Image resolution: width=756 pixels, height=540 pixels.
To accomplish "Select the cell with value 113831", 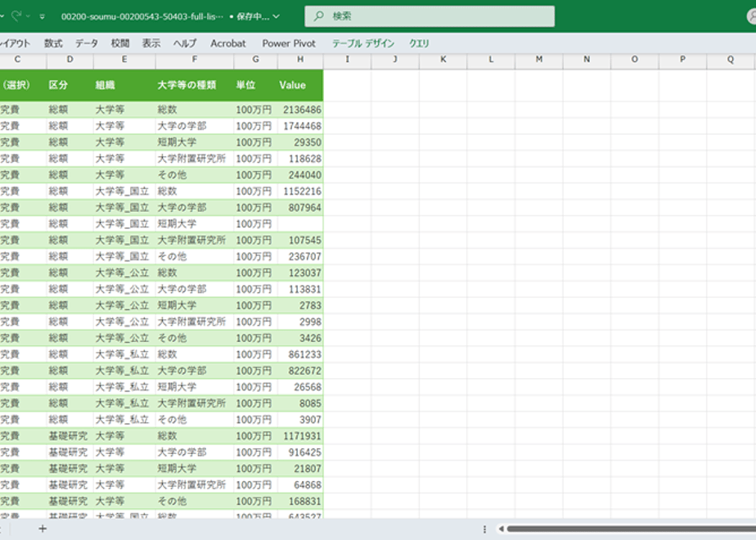I will tap(300, 290).
